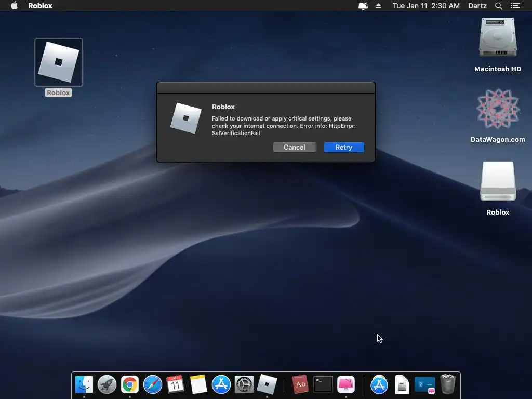Click the "Failed to download or apply critical settings" message
The image size is (532, 399).
[284, 126]
